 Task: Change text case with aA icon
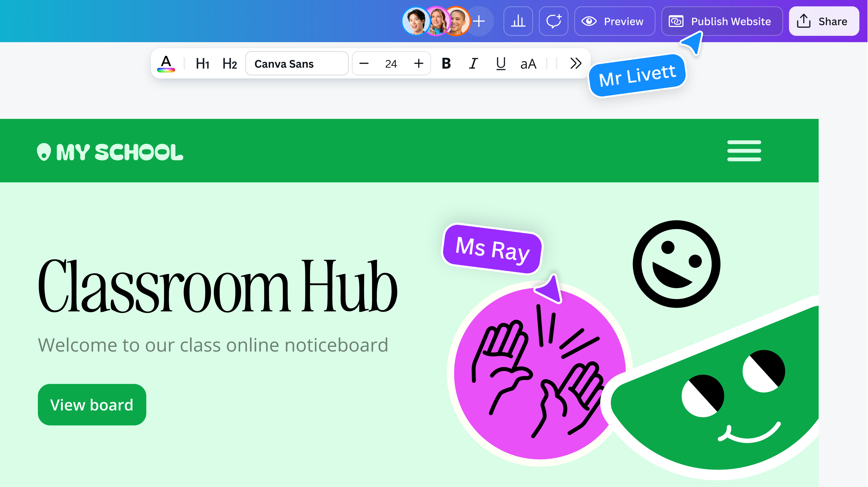(x=528, y=63)
